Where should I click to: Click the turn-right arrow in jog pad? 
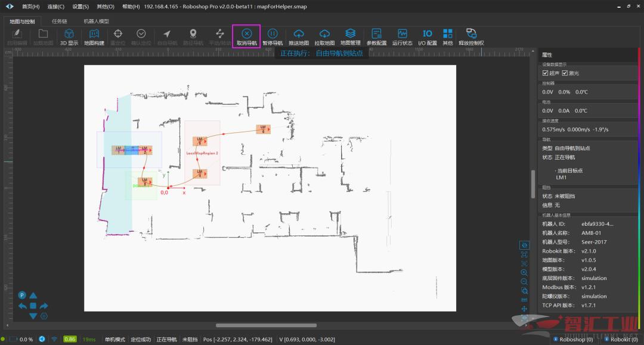pyautogui.click(x=44, y=306)
